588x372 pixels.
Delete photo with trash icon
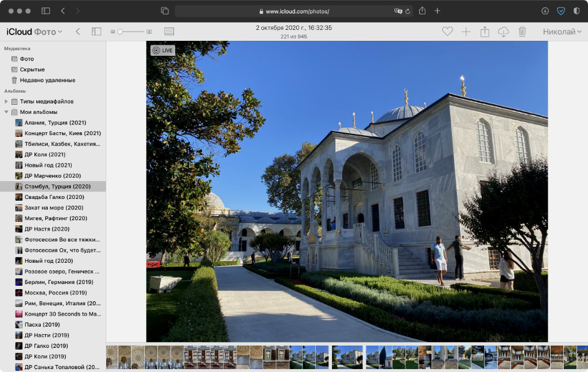(522, 32)
